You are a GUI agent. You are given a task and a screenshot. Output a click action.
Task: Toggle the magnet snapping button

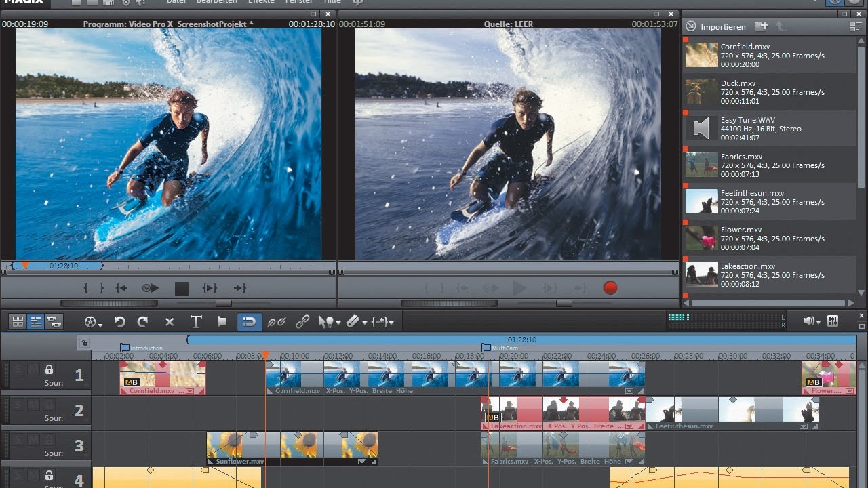click(x=249, y=322)
